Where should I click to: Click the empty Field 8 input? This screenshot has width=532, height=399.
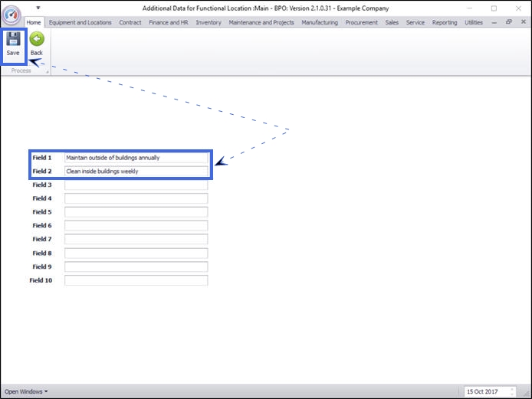(136, 253)
